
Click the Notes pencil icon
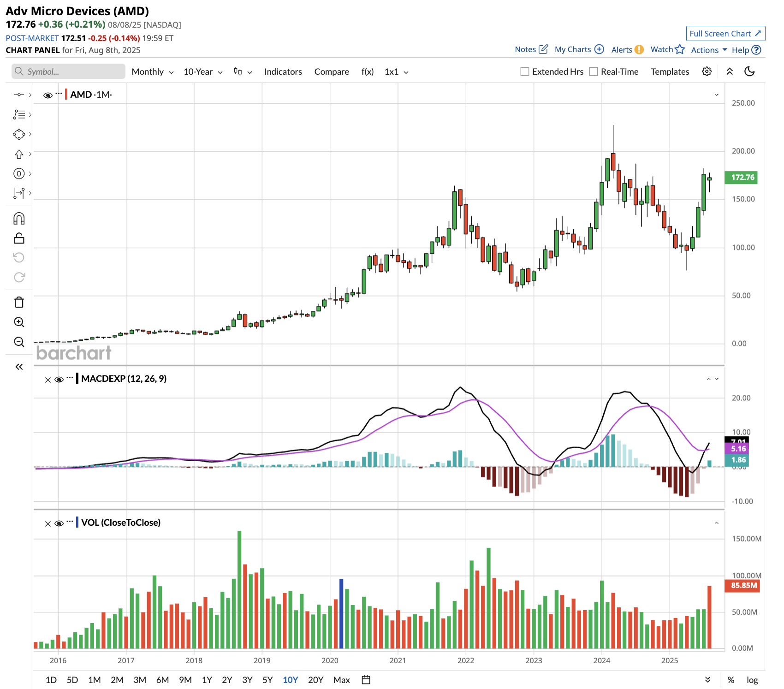tap(543, 49)
